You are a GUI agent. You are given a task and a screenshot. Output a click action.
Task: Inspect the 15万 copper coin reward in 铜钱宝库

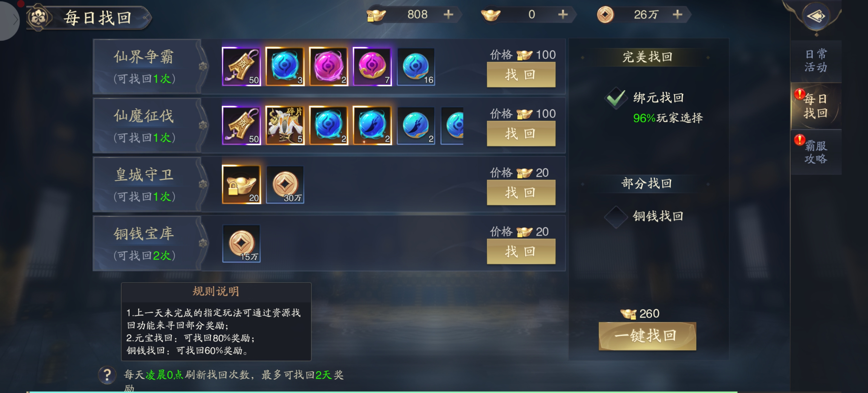click(241, 244)
